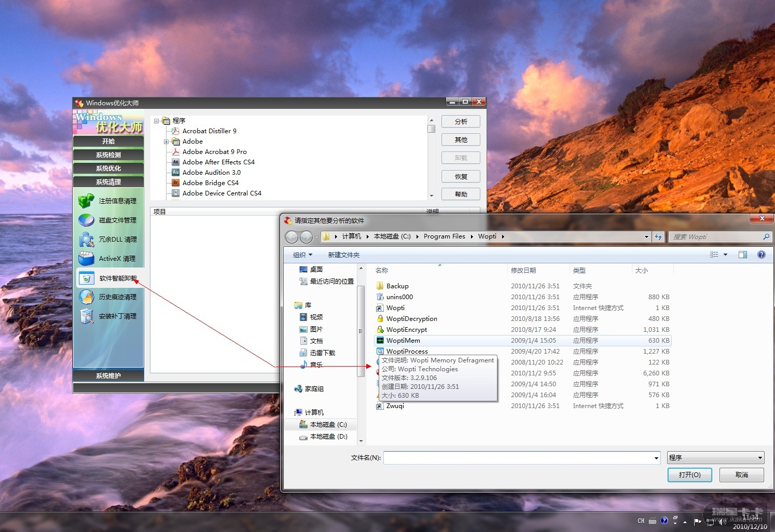Select the Disk File Management (磁盘文件管理) icon
The image size is (775, 532).
coord(86,220)
